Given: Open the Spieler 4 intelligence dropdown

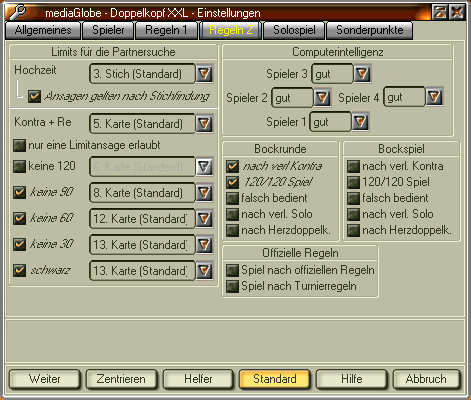Looking at the screenshot, I should (434, 97).
